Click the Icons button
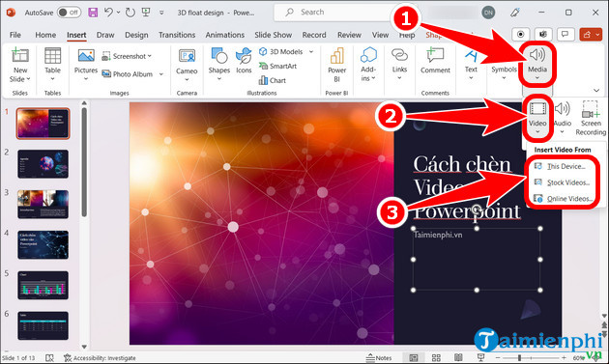Screen dimensions: 609x364 [244, 61]
